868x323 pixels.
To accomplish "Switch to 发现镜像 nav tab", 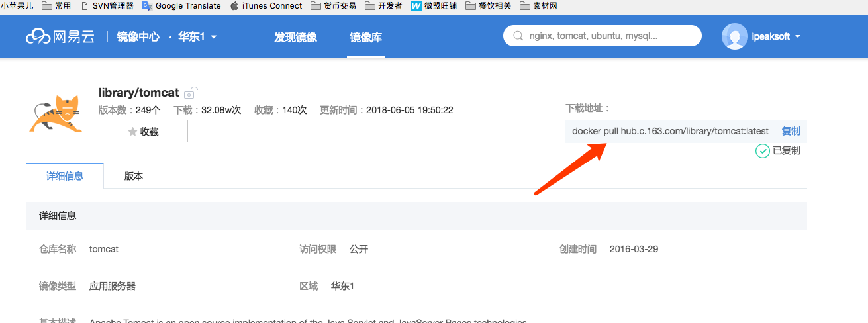I will click(296, 37).
